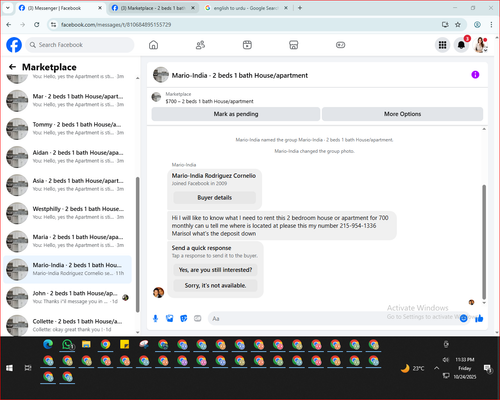Open the John conversation in list
Screen dimensions: 500x400
click(x=68, y=297)
